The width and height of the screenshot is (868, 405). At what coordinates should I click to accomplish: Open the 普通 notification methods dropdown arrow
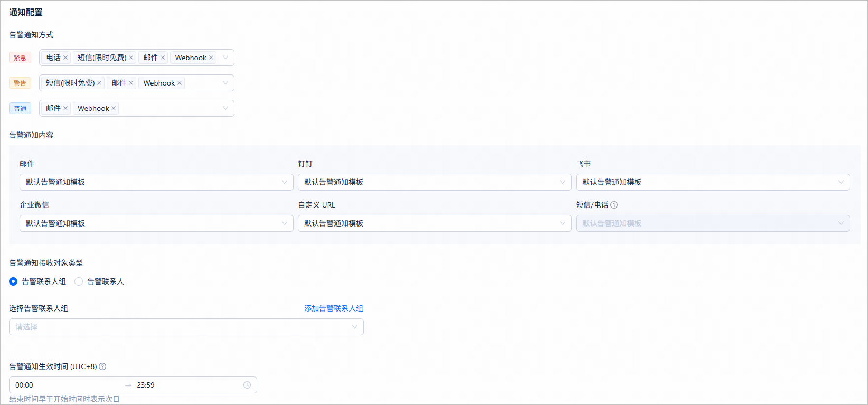(225, 108)
